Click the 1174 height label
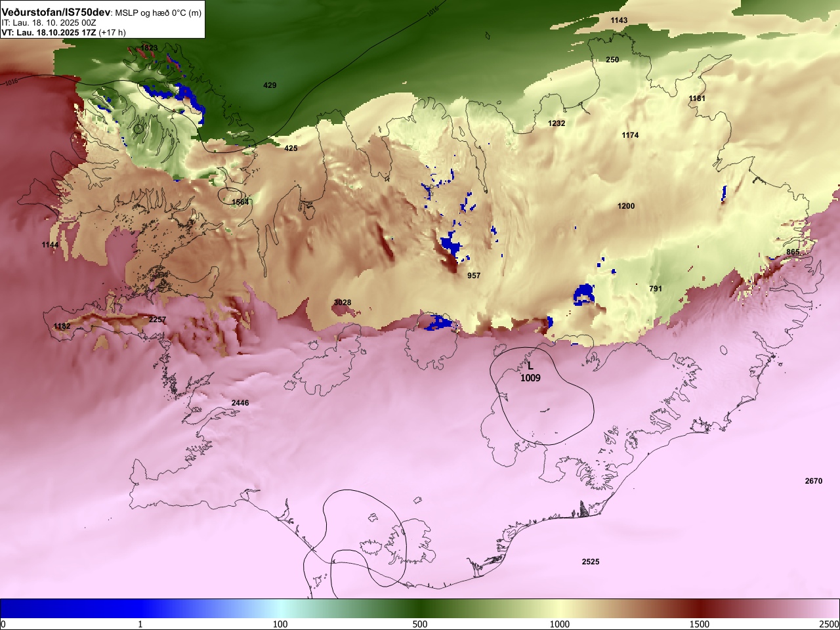The image size is (840, 630). 630,135
